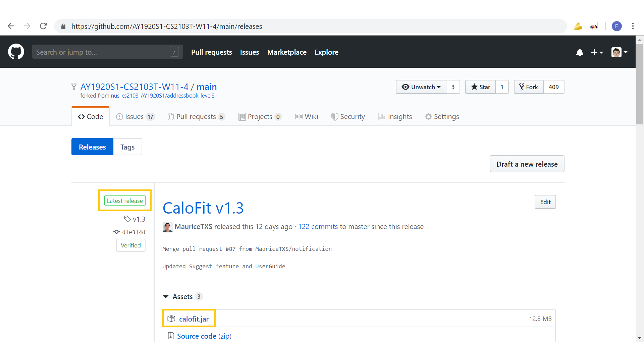This screenshot has width=644, height=342.
Task: Click the scrollbar up arrow
Action: [640, 40]
